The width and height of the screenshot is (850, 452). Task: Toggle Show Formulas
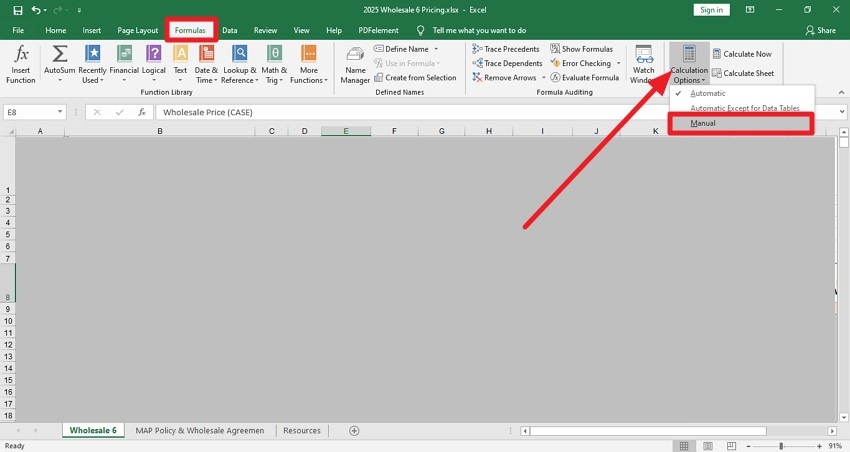pyautogui.click(x=581, y=49)
